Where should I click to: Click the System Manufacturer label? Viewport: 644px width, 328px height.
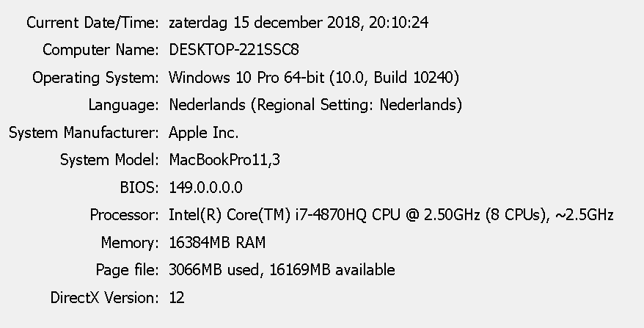coord(84,133)
